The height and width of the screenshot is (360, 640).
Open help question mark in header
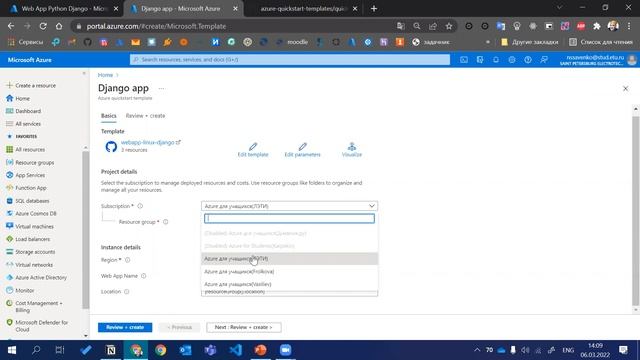click(528, 60)
